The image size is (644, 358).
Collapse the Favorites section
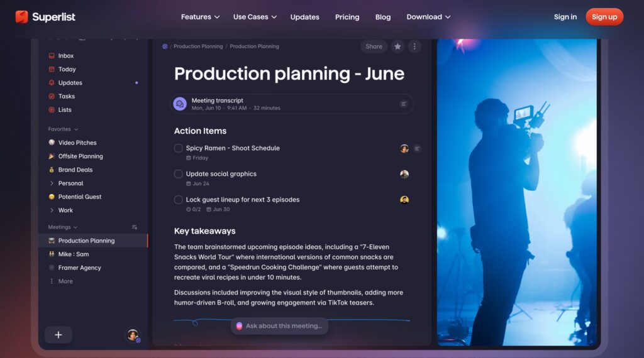point(76,129)
